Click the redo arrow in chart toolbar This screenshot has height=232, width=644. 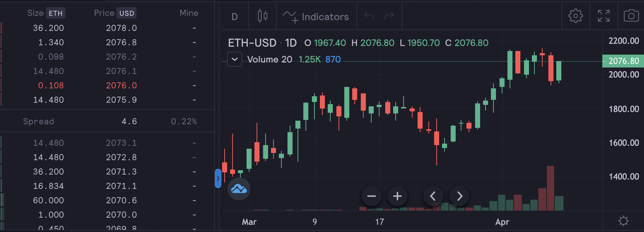tap(389, 16)
